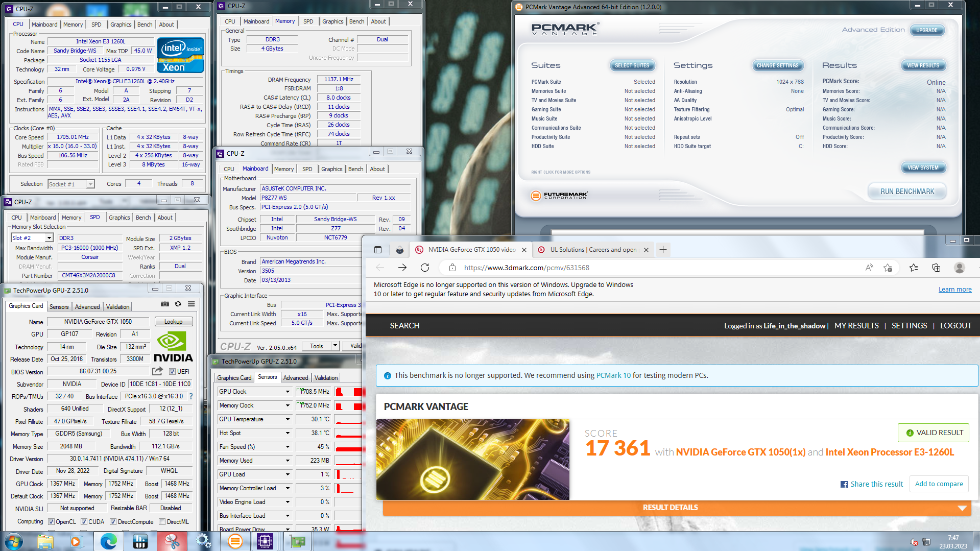Open the GPU-Z hamburger menu icon
The height and width of the screenshot is (551, 980).
[x=191, y=304]
